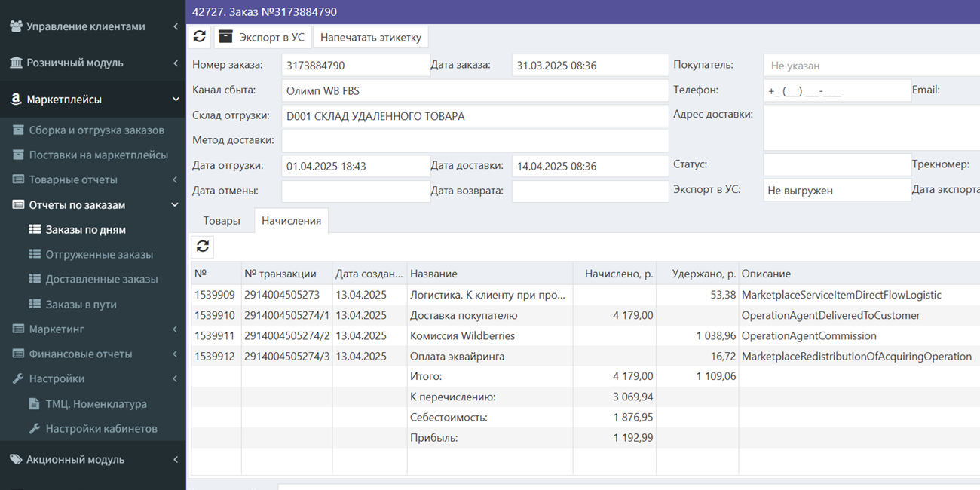Open Поставки на маркетплейсы
Viewport: 980px width, 490px height.
99,155
